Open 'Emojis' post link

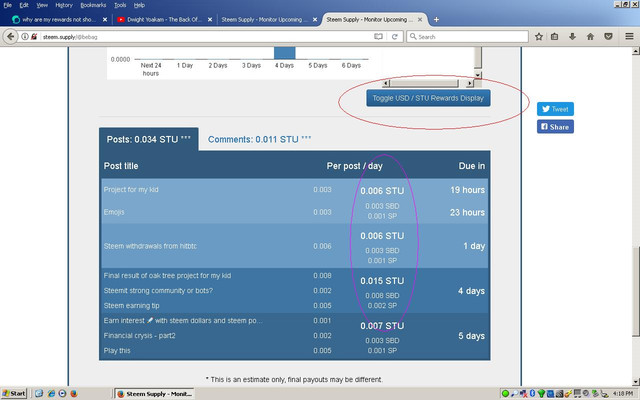(x=114, y=212)
